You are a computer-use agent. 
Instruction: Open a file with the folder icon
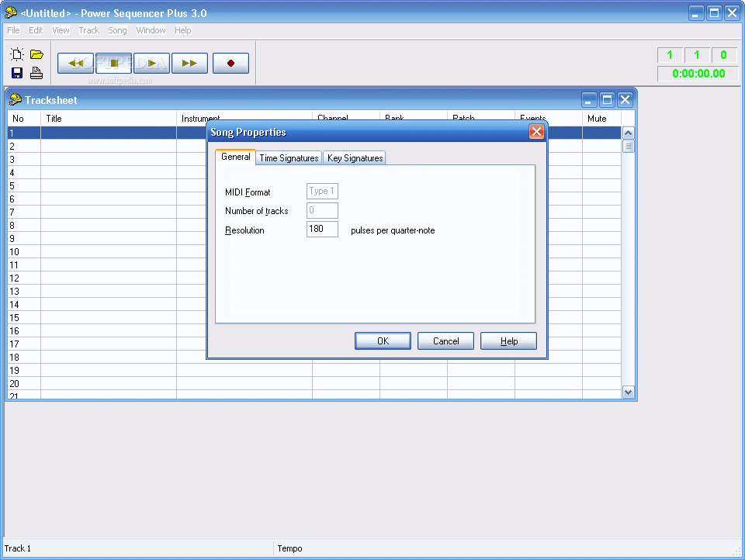coord(36,54)
